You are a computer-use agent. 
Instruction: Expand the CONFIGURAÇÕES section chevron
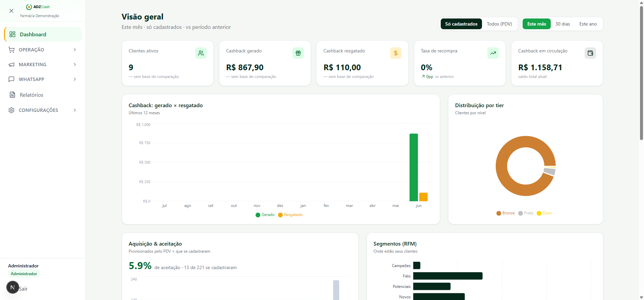point(75,110)
